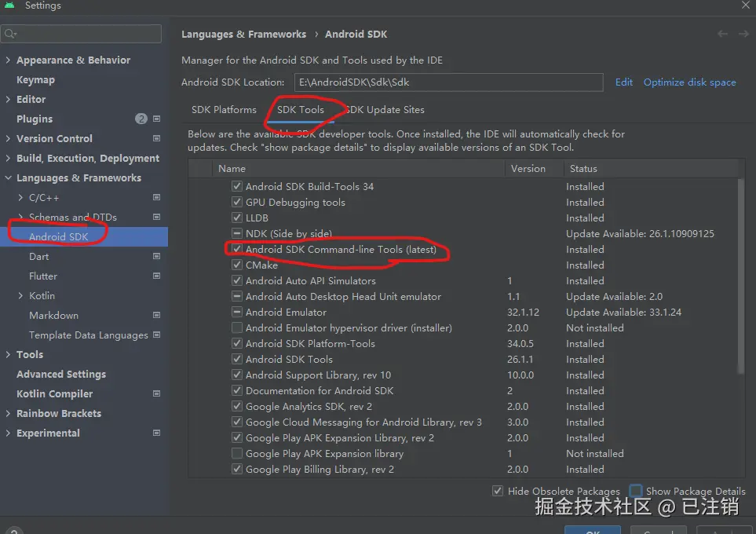Viewport: 756px width, 534px height.
Task: Expand Rainbow Brackets section
Action: [8, 413]
